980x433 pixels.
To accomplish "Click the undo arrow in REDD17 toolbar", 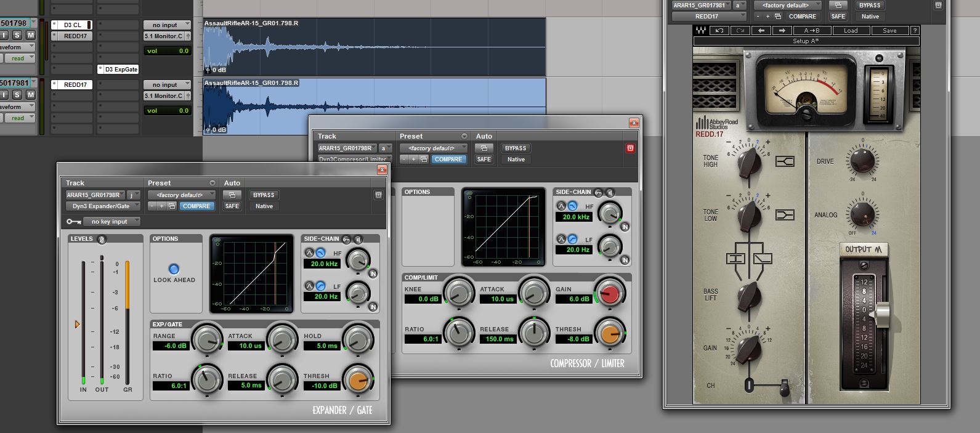I will pyautogui.click(x=719, y=31).
